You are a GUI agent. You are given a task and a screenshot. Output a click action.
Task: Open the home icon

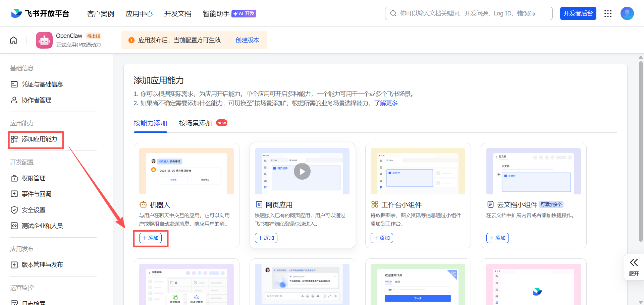[x=14, y=40]
